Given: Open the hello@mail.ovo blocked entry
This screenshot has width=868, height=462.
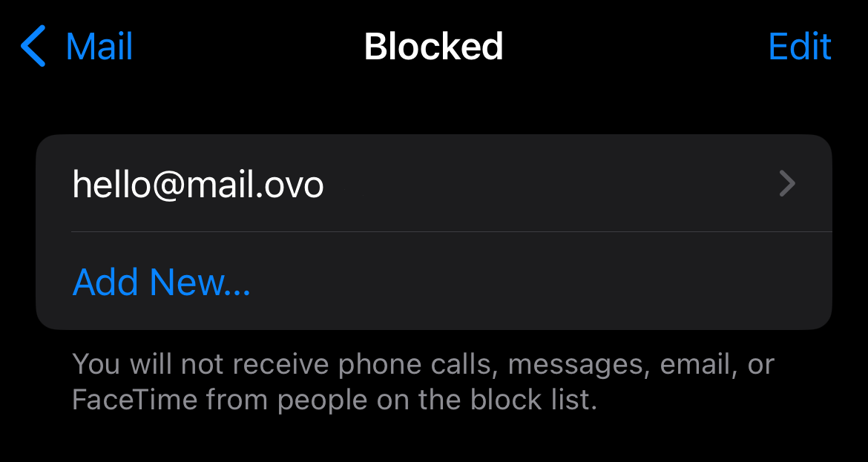Looking at the screenshot, I should point(434,183).
